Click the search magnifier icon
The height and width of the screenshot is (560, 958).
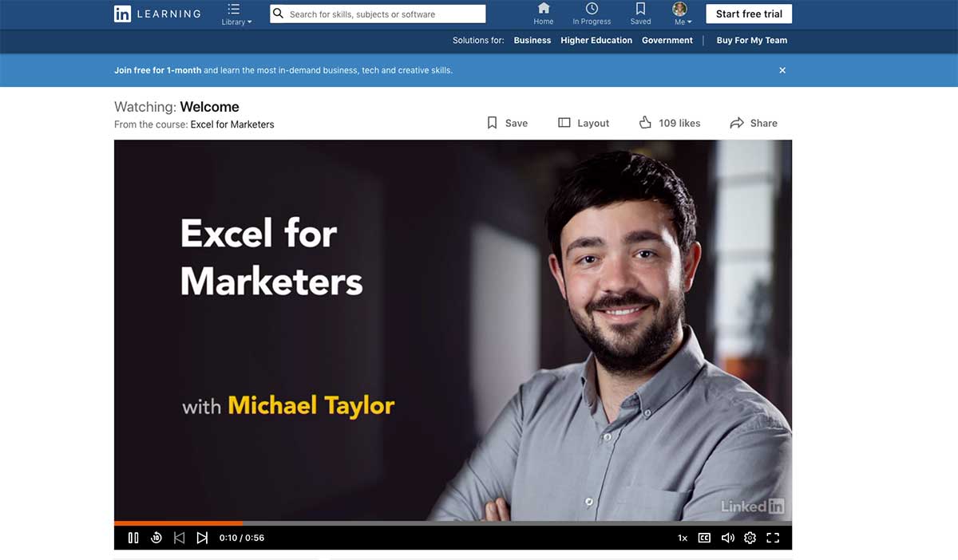pyautogui.click(x=279, y=14)
